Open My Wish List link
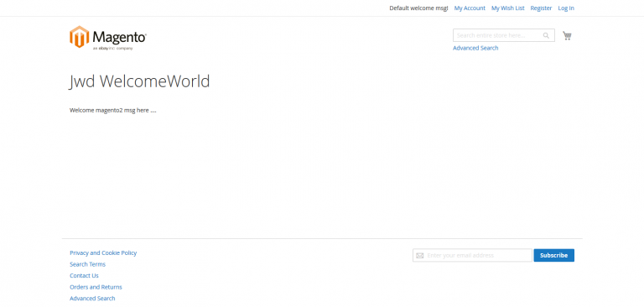 507,8
